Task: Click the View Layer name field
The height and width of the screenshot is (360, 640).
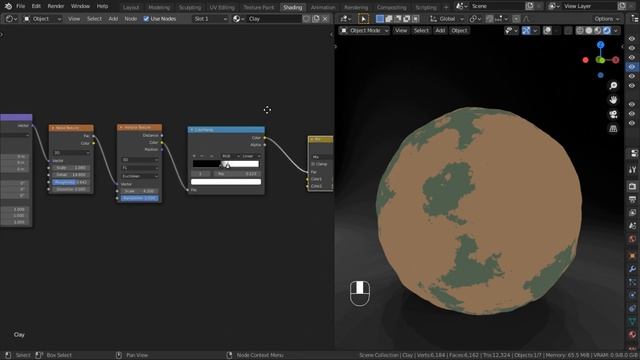Action: click(x=589, y=6)
